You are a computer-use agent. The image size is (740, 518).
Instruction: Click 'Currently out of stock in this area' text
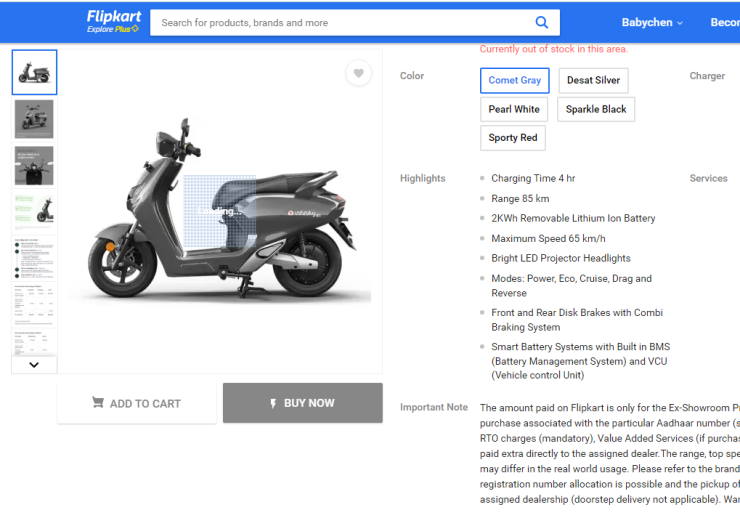[554, 49]
